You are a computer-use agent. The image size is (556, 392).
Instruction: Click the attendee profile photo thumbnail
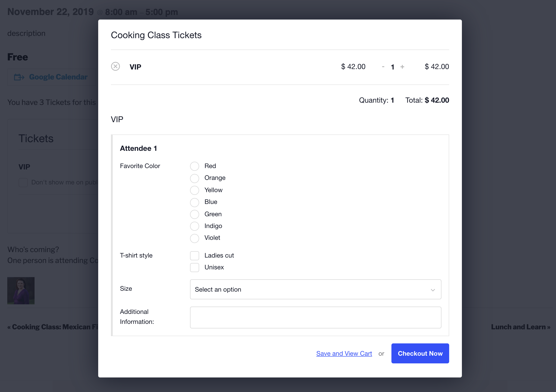21,291
